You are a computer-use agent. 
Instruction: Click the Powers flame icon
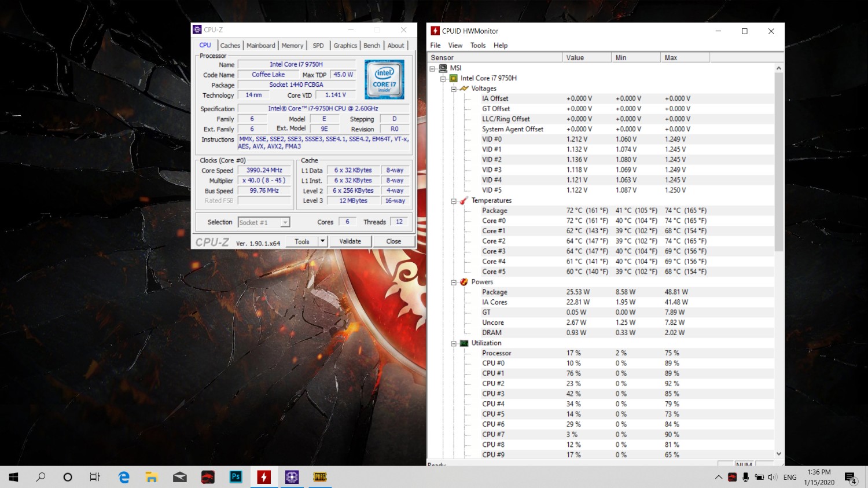click(464, 282)
